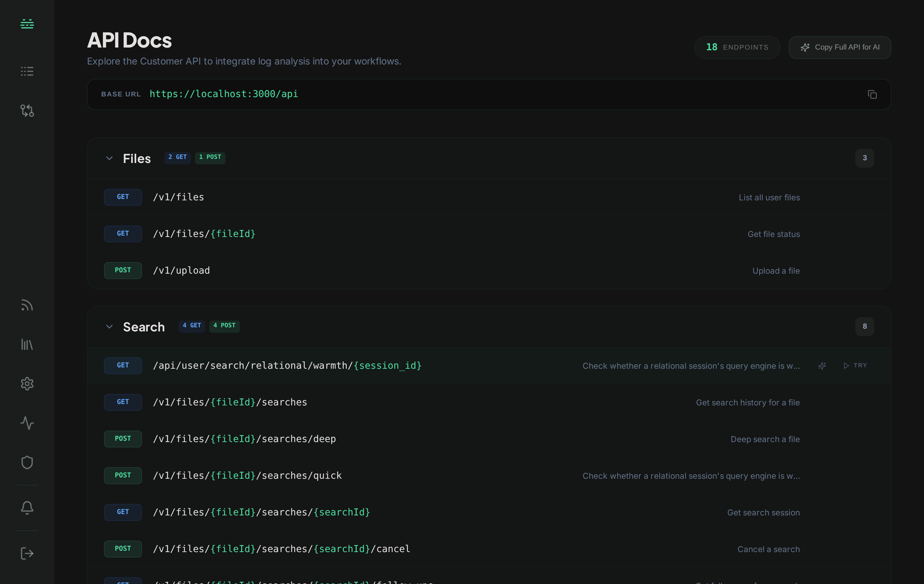Click 'Cancel a search' description
Image resolution: width=924 pixels, height=584 pixels.
coord(769,549)
